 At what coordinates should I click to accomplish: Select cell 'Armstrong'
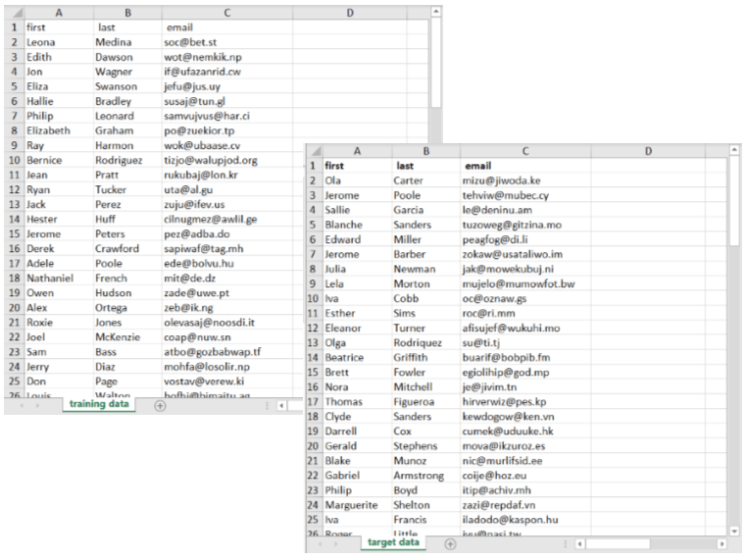pyautogui.click(x=426, y=476)
